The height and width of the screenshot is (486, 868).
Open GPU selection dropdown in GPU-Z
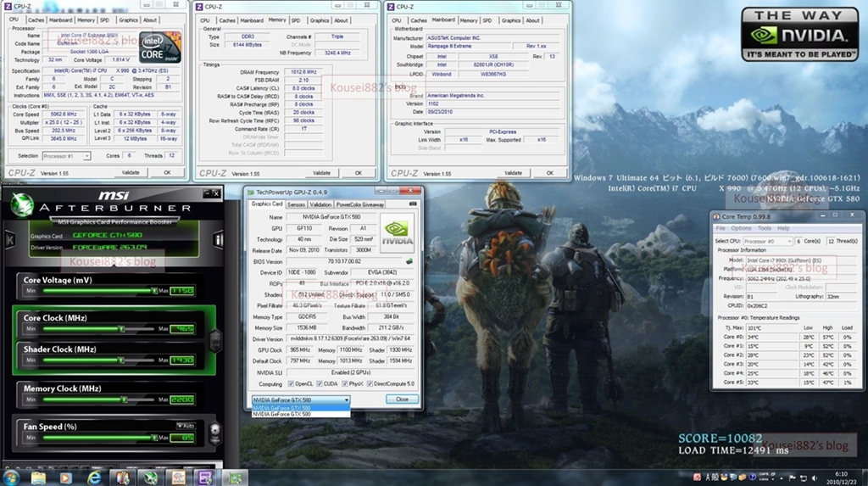[301, 399]
